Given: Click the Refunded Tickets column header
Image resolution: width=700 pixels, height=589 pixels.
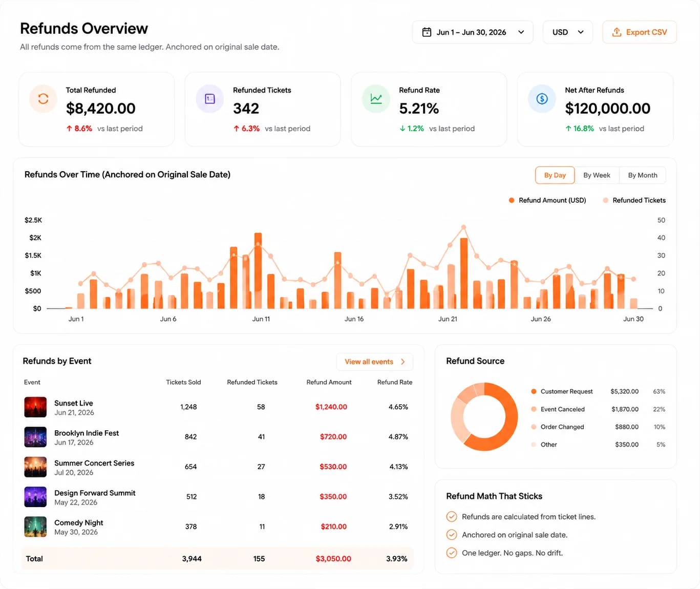Looking at the screenshot, I should tap(252, 382).
